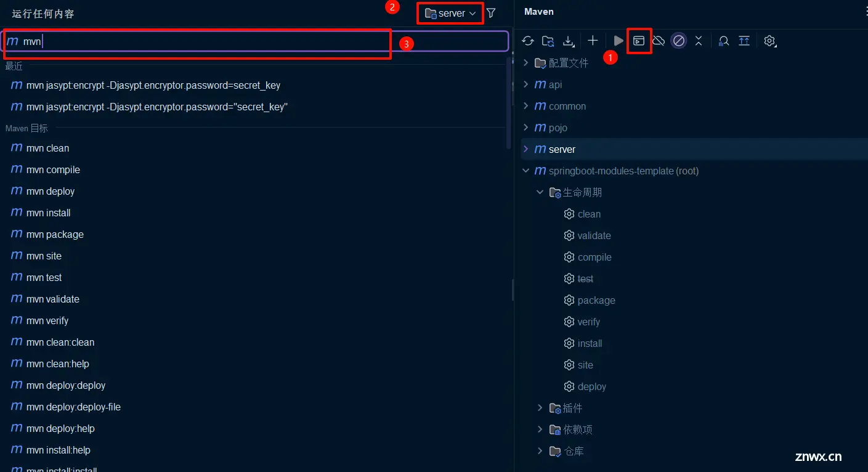
Task: Click the Maven icon beside mvn package
Action: (17, 234)
